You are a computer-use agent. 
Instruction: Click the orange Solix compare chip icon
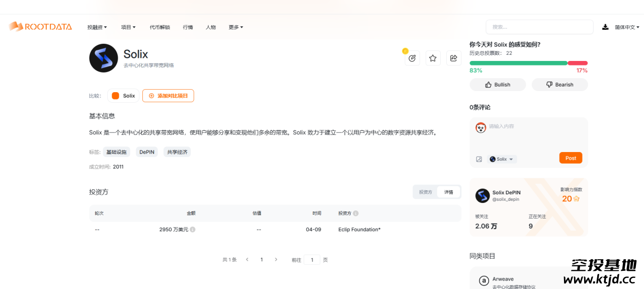coord(115,96)
